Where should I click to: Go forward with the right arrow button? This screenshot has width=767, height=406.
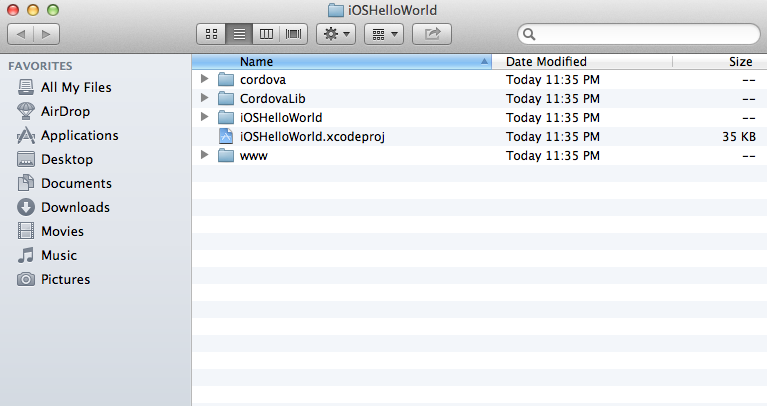coord(46,34)
